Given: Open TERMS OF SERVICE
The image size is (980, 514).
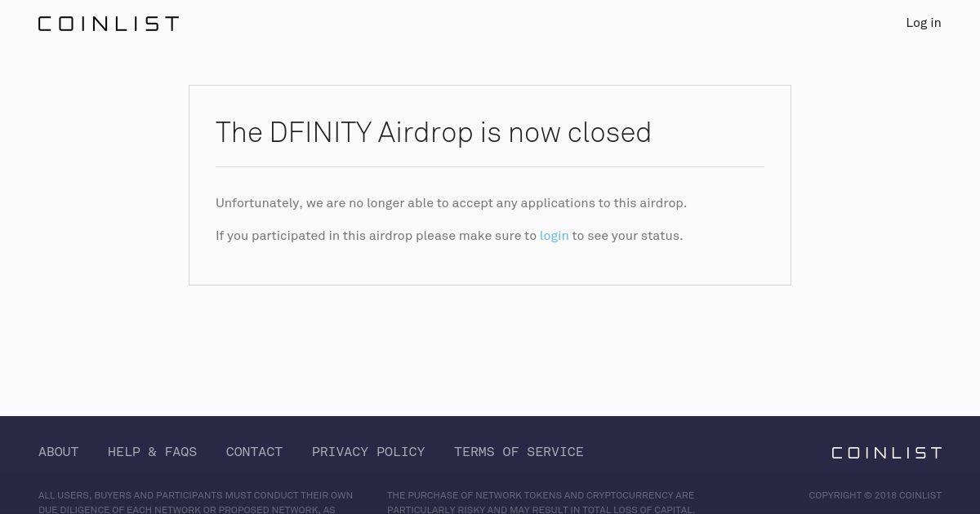Looking at the screenshot, I should 519,452.
